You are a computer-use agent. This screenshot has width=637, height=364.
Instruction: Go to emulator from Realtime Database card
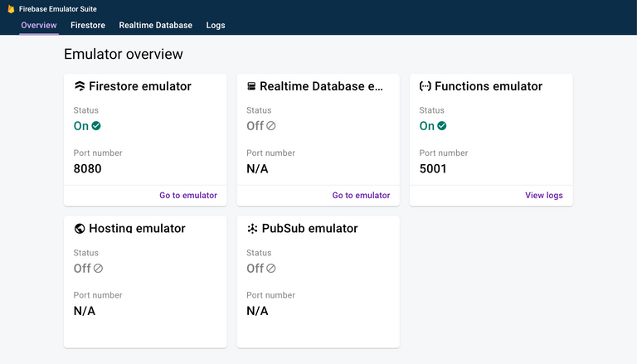coord(361,196)
